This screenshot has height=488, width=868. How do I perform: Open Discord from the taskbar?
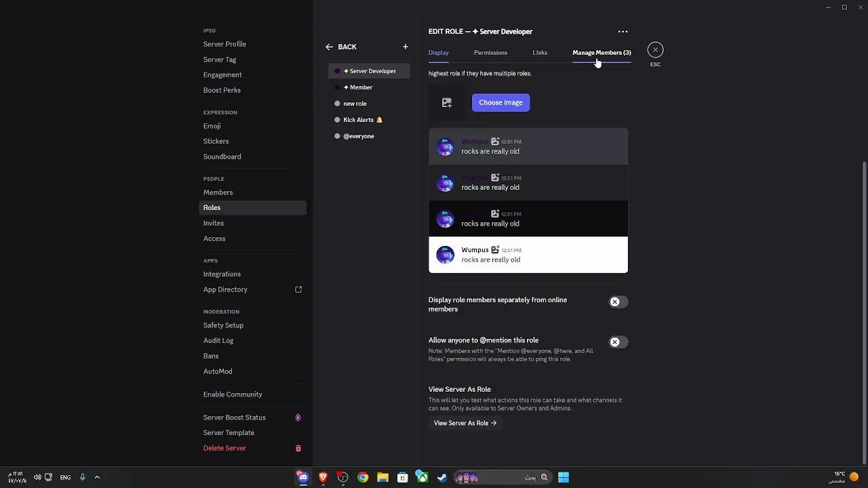(x=303, y=477)
